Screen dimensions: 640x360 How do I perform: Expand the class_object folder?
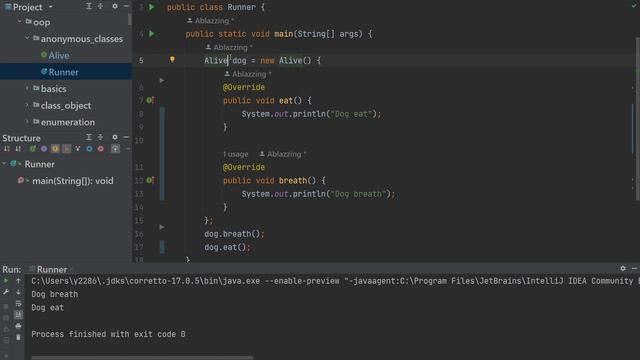click(x=27, y=104)
